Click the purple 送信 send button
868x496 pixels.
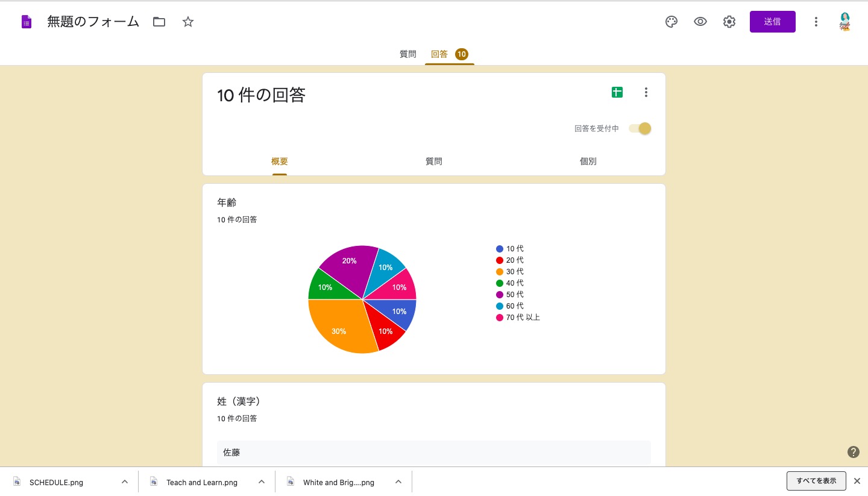click(773, 22)
